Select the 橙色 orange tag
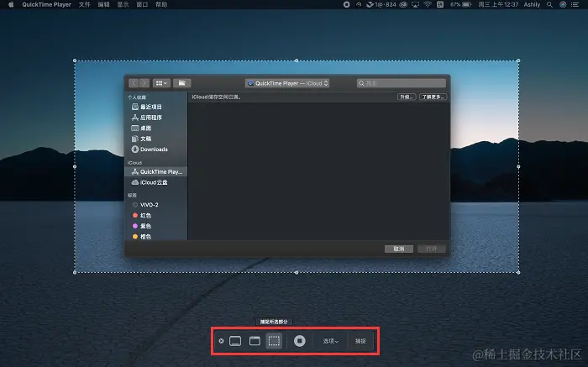This screenshot has height=367, width=588. (x=155, y=237)
